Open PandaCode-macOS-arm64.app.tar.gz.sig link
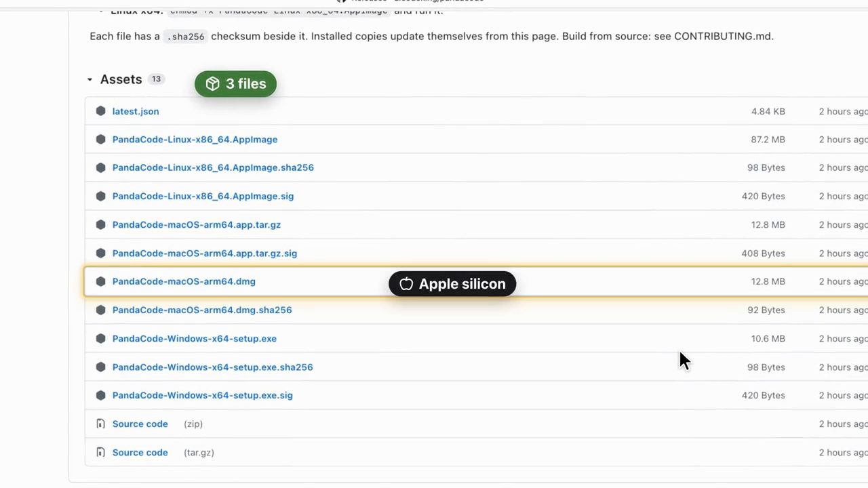The width and height of the screenshot is (868, 488). tap(205, 253)
